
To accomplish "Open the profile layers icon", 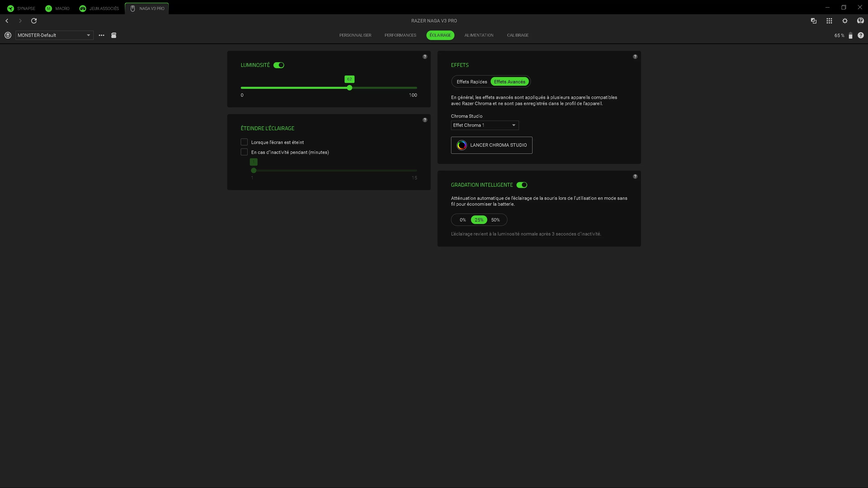I will pos(8,35).
